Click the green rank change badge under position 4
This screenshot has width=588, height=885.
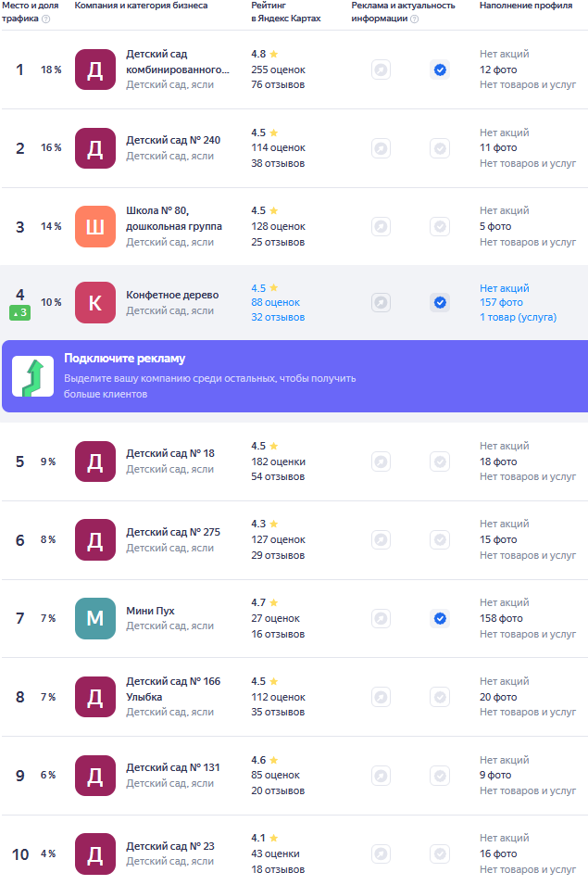20,313
